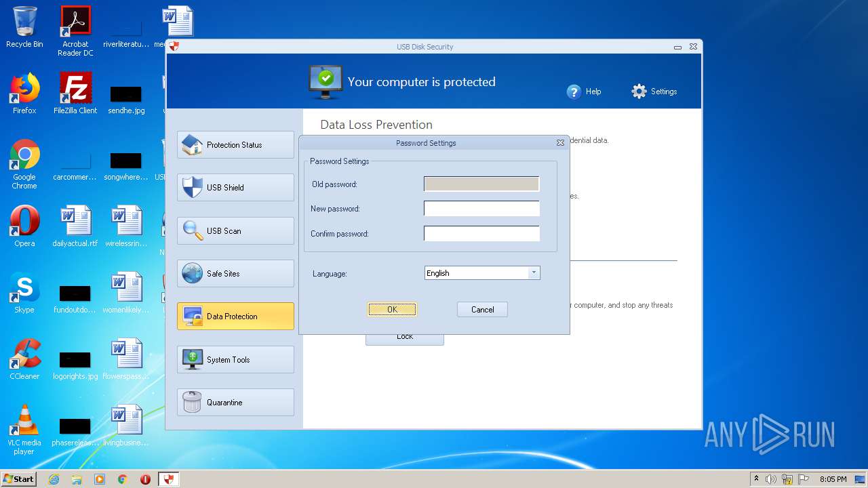The image size is (868, 488).
Task: Click the green check monitor icon
Action: tap(325, 82)
